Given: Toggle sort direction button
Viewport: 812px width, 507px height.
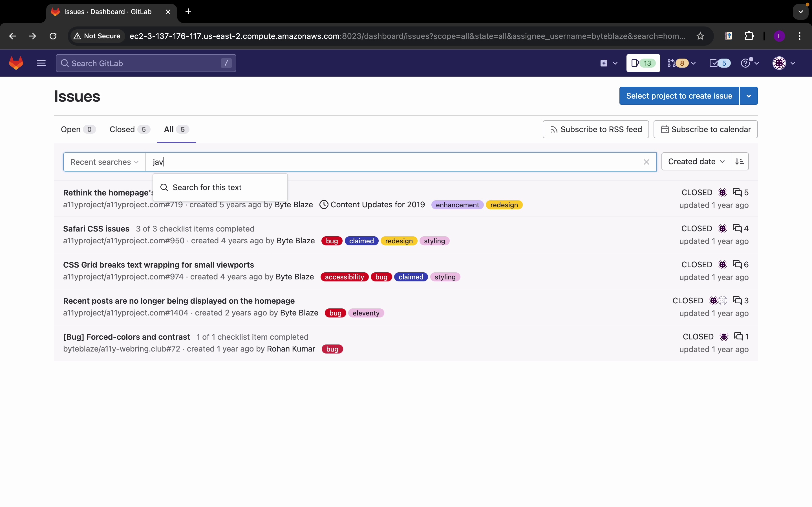Looking at the screenshot, I should pyautogui.click(x=740, y=162).
